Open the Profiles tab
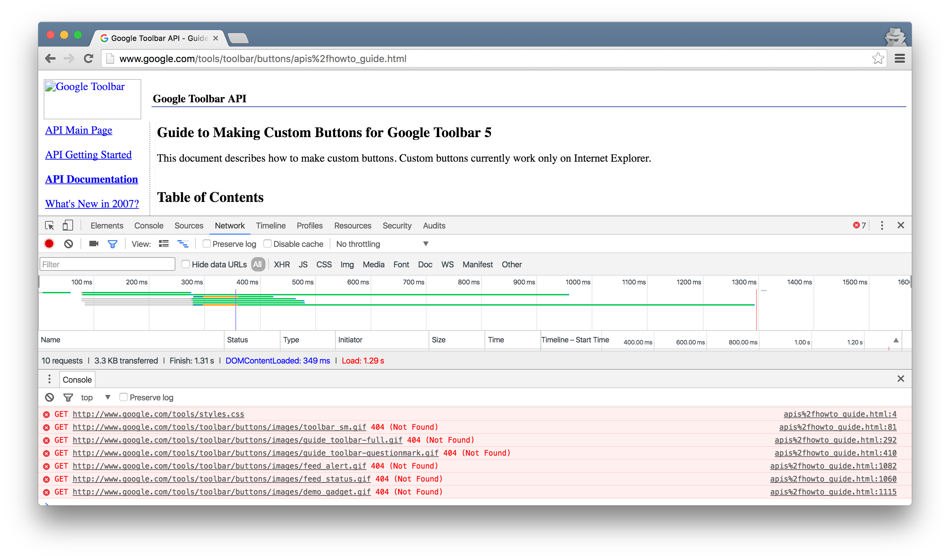Viewport: 950px width, 560px height. point(310,226)
